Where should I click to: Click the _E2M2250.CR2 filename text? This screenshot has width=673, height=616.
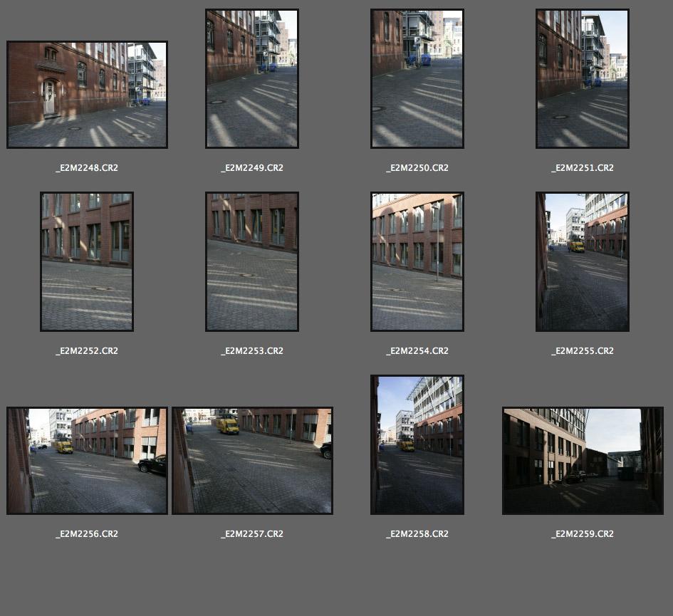(417, 168)
